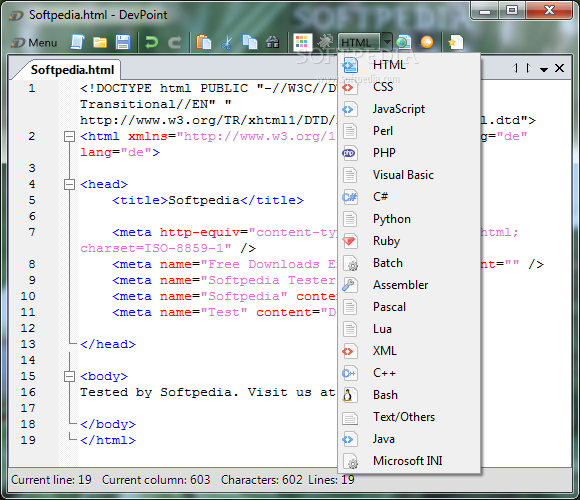The width and height of the screenshot is (580, 500).
Task: Select PHP from the language list
Action: coord(409,153)
